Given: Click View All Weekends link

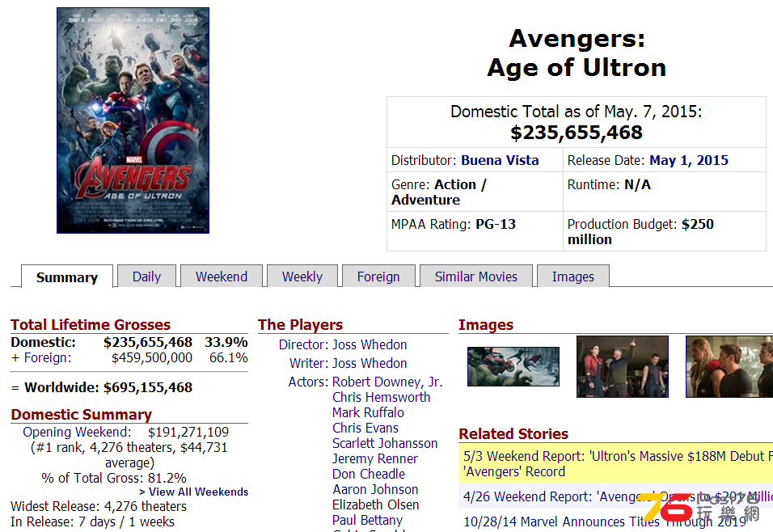Looking at the screenshot, I should pyautogui.click(x=194, y=492).
